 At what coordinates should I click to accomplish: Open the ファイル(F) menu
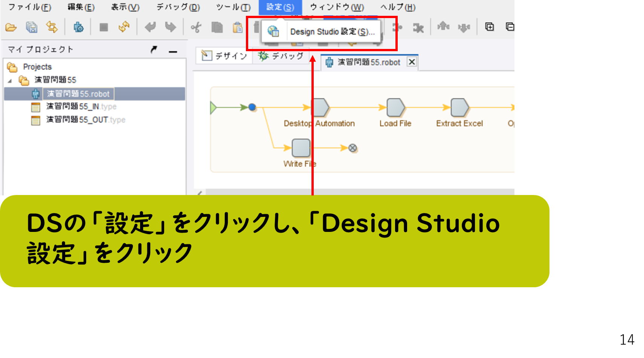[x=29, y=7]
